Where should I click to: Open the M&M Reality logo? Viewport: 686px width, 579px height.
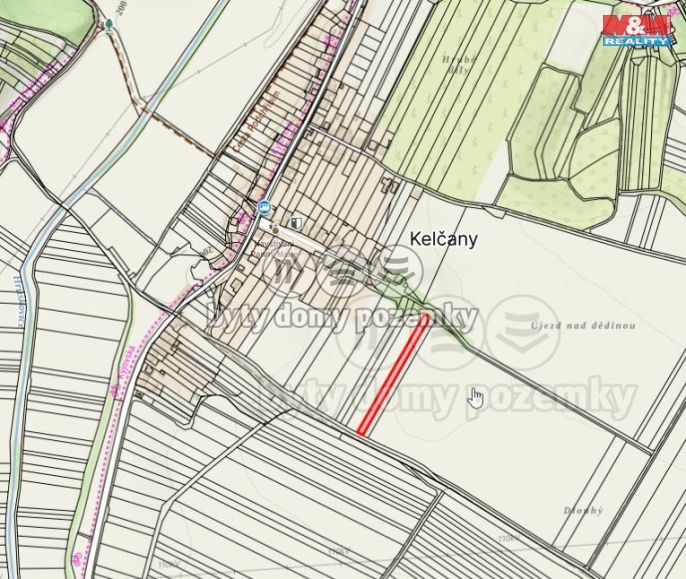click(637, 30)
